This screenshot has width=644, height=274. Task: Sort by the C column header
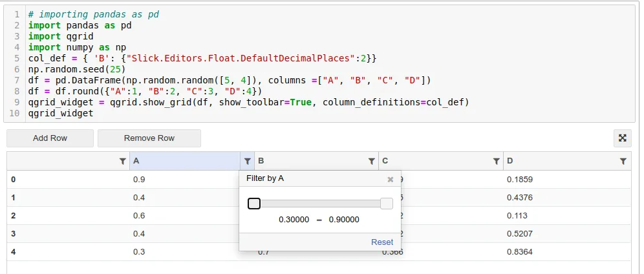(x=433, y=161)
